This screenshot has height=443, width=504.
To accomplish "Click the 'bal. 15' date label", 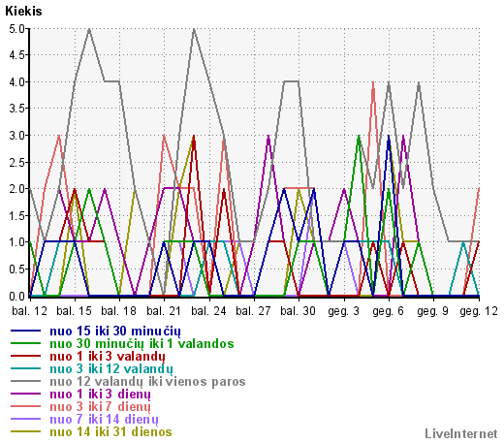I will (74, 311).
